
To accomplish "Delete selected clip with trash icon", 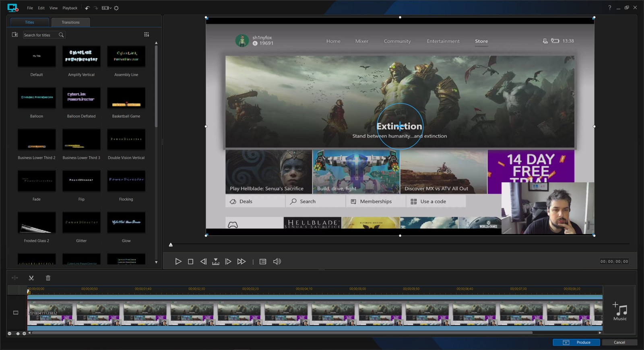I will point(48,278).
